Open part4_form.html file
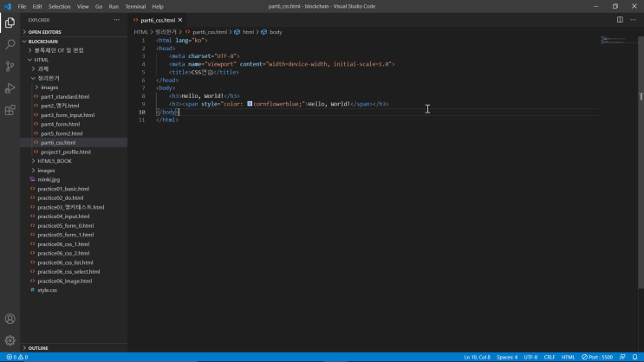The height and width of the screenshot is (362, 644). pos(61,124)
